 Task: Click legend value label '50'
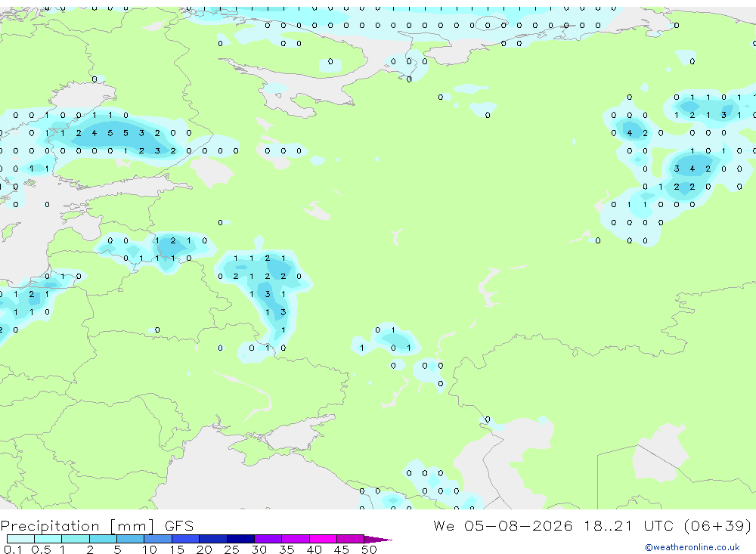[x=369, y=549]
